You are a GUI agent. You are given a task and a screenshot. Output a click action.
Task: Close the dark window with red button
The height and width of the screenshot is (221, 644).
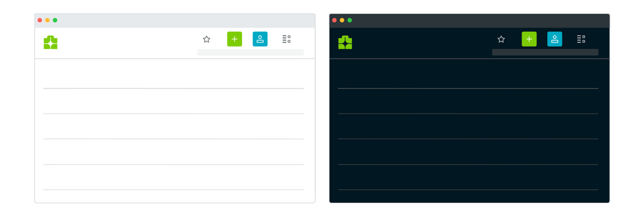click(334, 20)
